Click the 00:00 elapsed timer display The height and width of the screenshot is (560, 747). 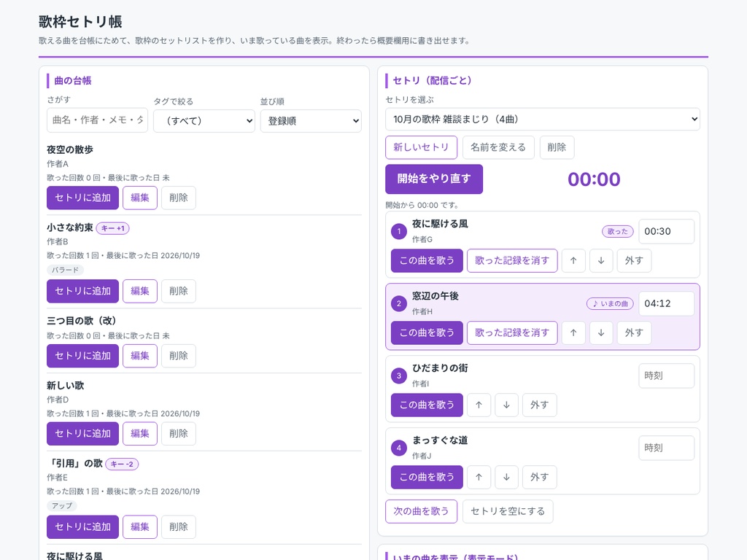(594, 179)
